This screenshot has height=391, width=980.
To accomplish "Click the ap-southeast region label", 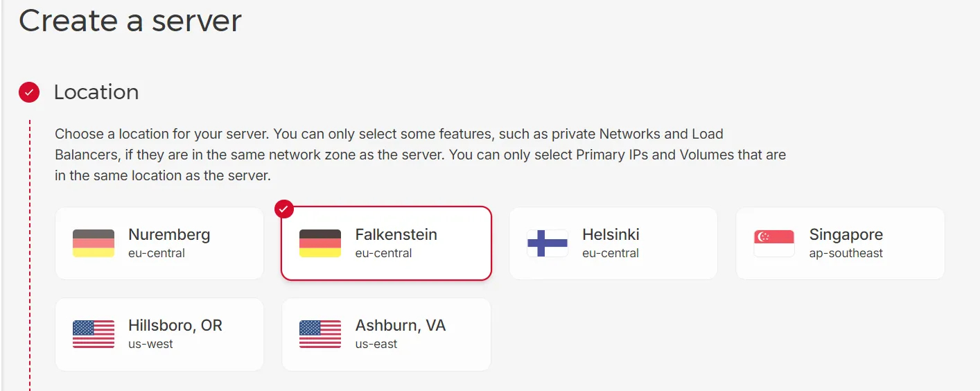I will tap(846, 253).
